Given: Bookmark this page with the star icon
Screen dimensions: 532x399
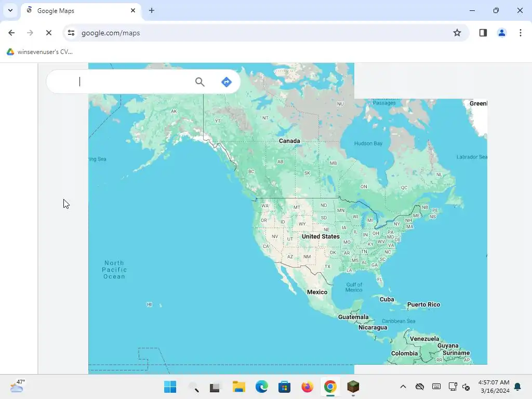Looking at the screenshot, I should click(457, 33).
